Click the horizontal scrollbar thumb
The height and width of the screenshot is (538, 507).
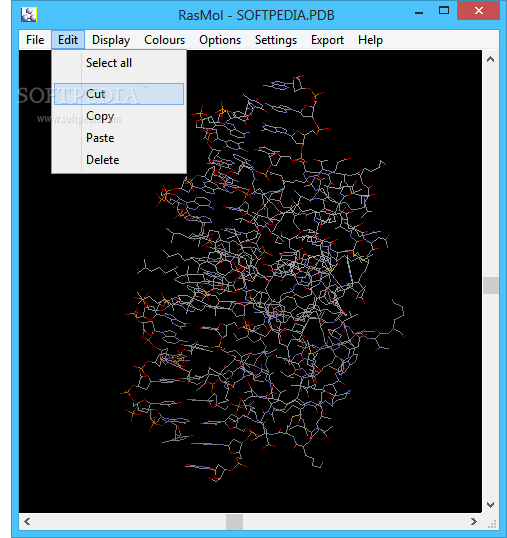click(235, 522)
